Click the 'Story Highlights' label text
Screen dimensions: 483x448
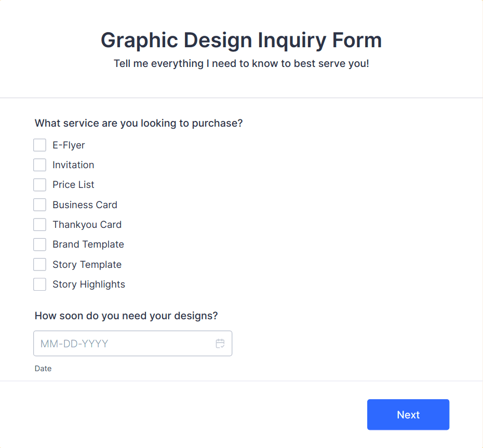pyautogui.click(x=89, y=284)
